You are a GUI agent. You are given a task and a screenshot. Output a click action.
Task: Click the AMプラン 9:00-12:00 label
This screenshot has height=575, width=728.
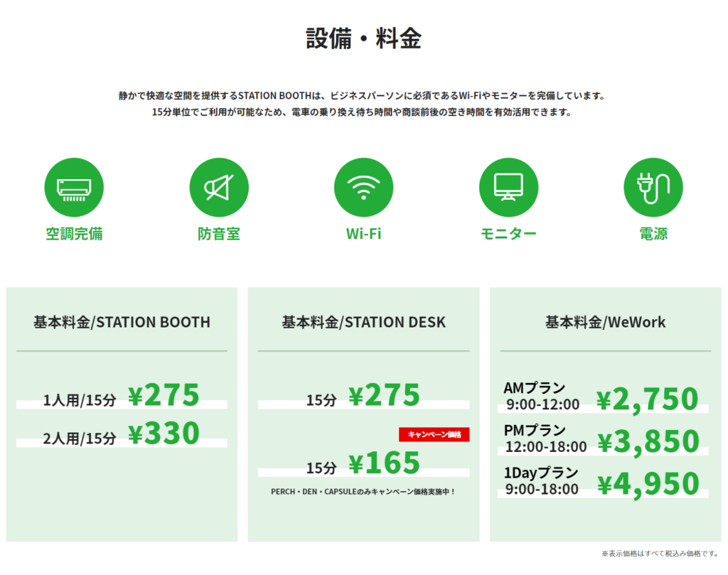click(x=542, y=396)
